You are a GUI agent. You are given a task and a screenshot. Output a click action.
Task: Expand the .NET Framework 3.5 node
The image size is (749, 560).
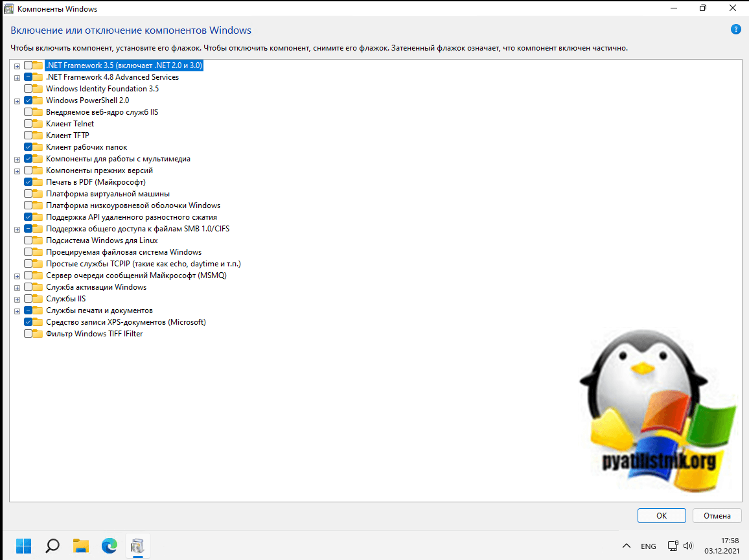click(17, 65)
